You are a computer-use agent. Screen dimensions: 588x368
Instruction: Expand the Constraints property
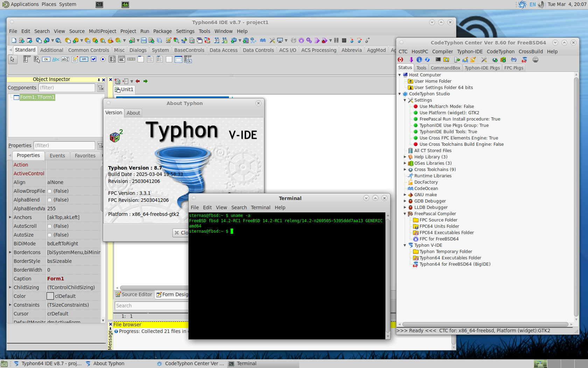coord(10,305)
